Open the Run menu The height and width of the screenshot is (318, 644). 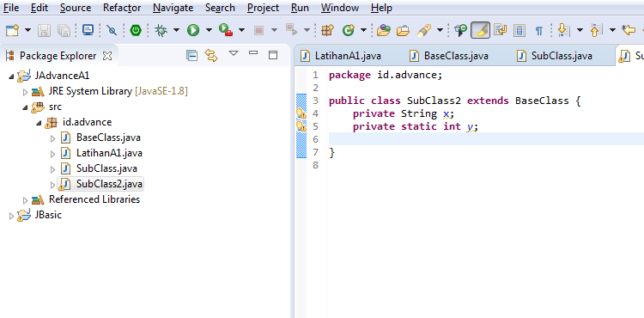coord(300,8)
